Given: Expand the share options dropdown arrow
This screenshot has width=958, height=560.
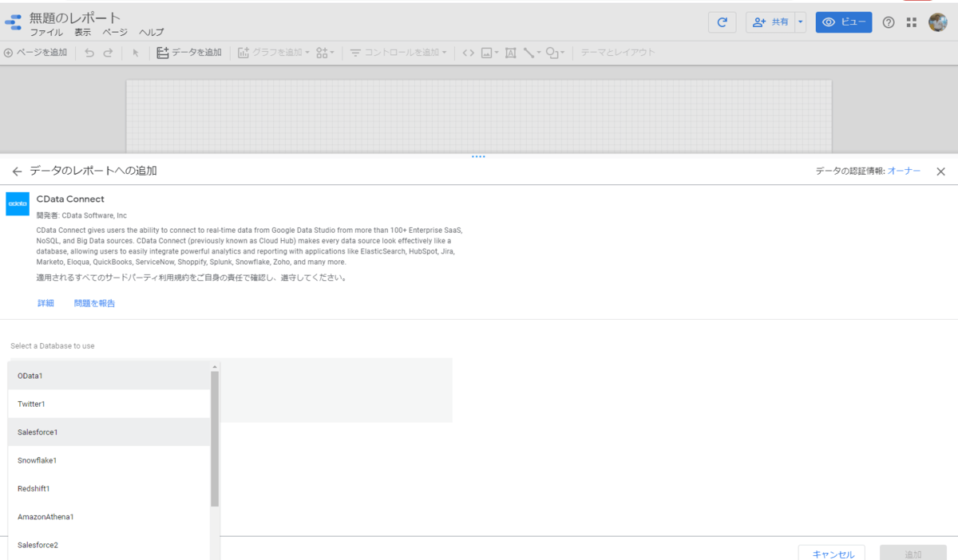Looking at the screenshot, I should point(801,22).
